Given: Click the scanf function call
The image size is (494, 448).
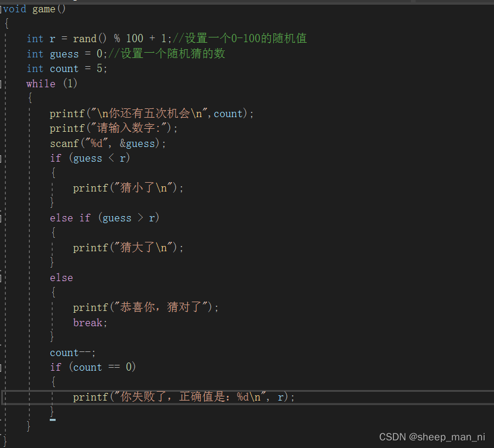Looking at the screenshot, I should click(64, 143).
